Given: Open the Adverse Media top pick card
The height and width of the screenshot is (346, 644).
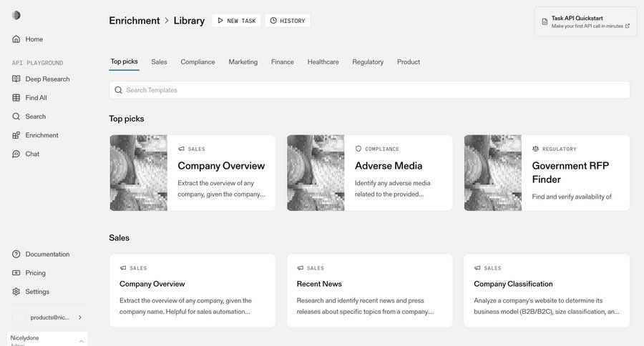Looking at the screenshot, I should click(369, 173).
